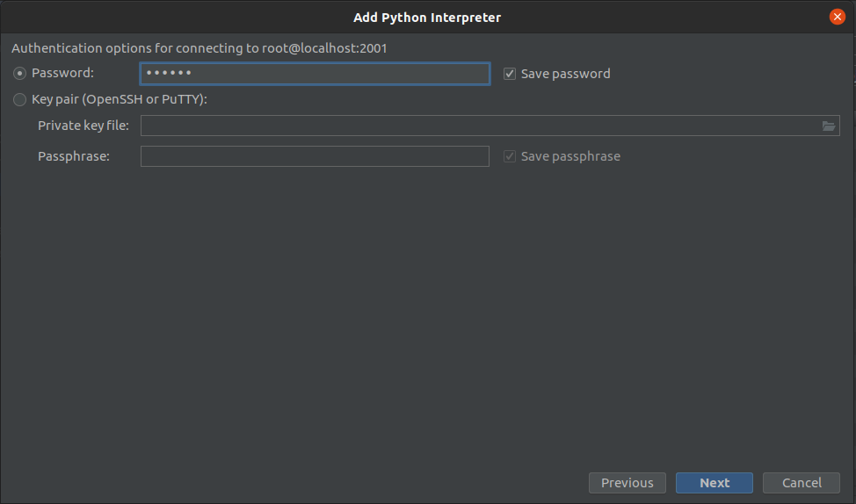Select the Key pair (OpenSSH or PuTTY) option
This screenshot has height=504, width=856.
pyautogui.click(x=19, y=99)
